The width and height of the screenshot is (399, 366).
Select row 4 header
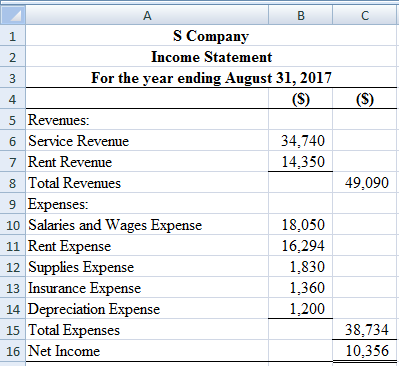pyautogui.click(x=13, y=99)
